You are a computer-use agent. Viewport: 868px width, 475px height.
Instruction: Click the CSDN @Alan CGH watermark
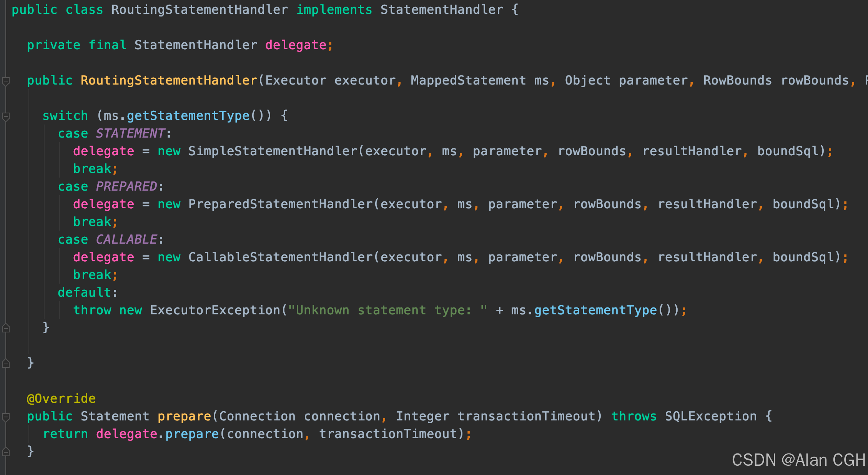[x=798, y=460]
